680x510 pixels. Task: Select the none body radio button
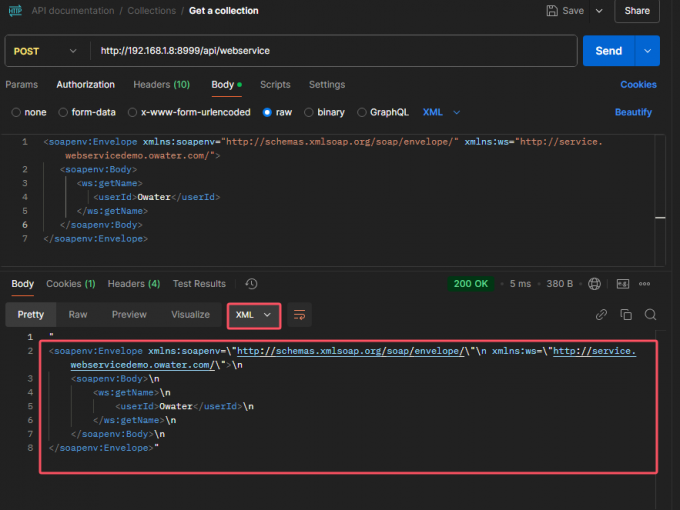pos(16,112)
